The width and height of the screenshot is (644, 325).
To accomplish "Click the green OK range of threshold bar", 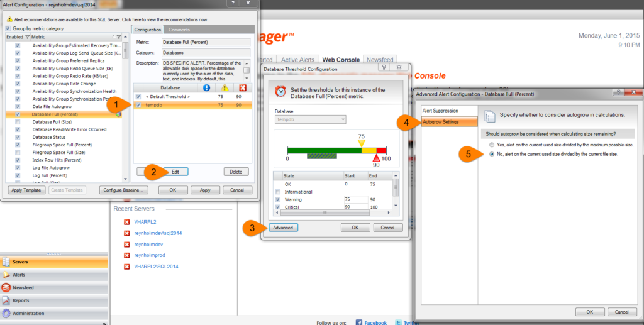I will [x=325, y=150].
